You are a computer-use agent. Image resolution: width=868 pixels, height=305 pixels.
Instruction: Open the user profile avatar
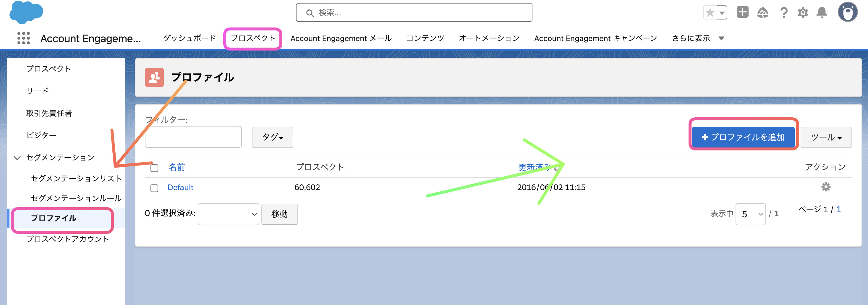847,12
